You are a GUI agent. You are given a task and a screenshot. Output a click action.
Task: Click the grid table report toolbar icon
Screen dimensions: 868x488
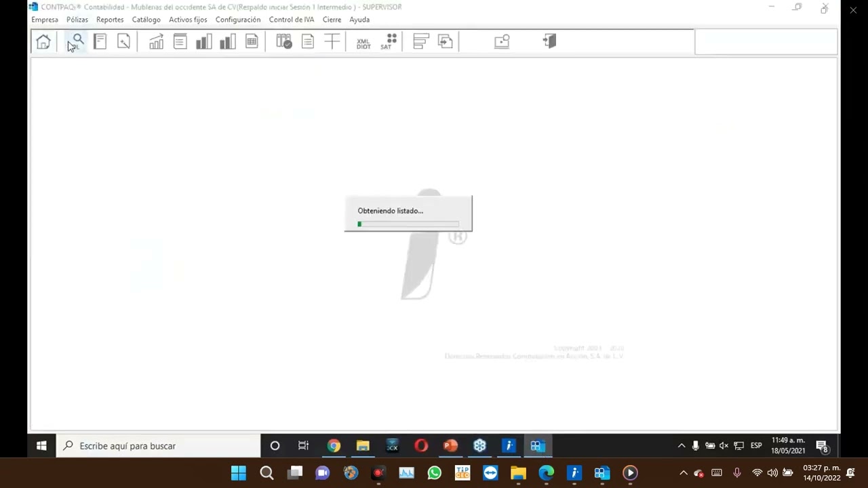click(252, 42)
